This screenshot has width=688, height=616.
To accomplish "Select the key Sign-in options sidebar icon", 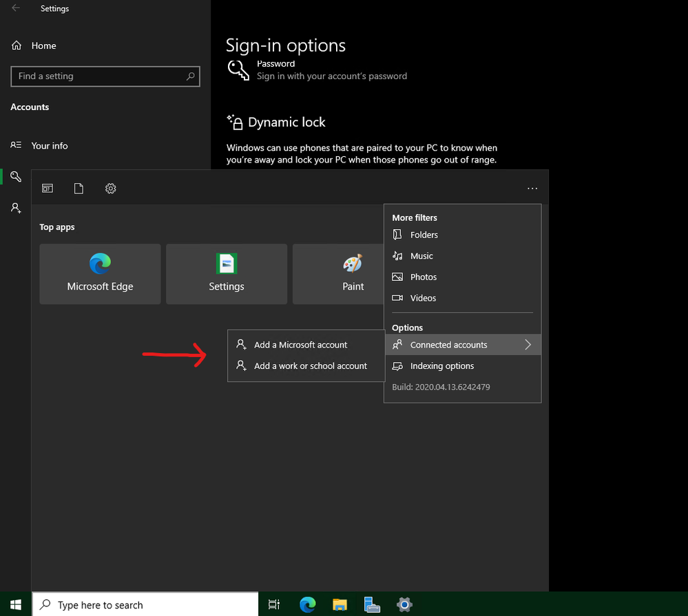I will [16, 177].
